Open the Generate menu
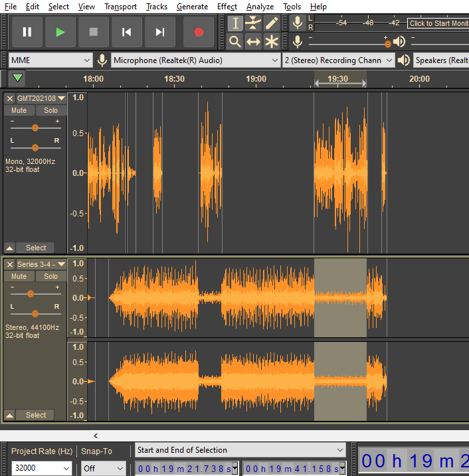Image resolution: width=469 pixels, height=476 pixels. (x=192, y=7)
